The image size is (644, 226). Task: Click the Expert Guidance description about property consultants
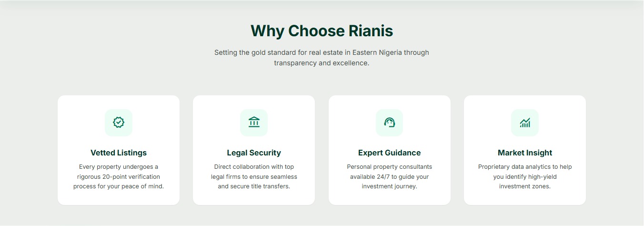[389, 167]
